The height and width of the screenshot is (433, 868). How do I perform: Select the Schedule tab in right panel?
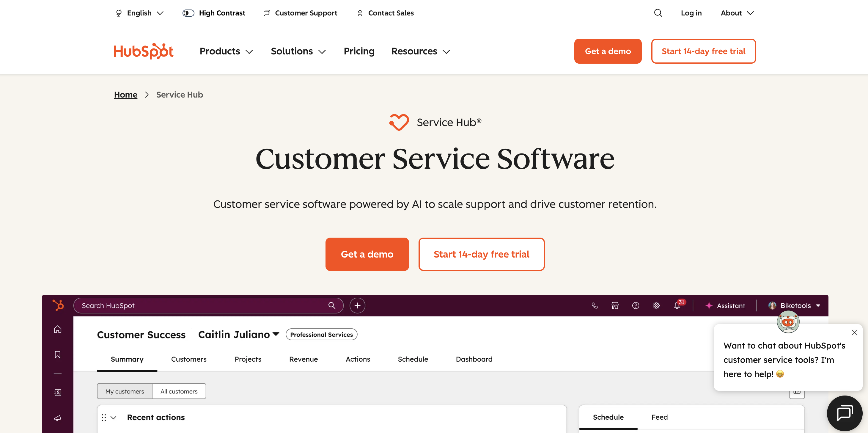[x=608, y=417]
